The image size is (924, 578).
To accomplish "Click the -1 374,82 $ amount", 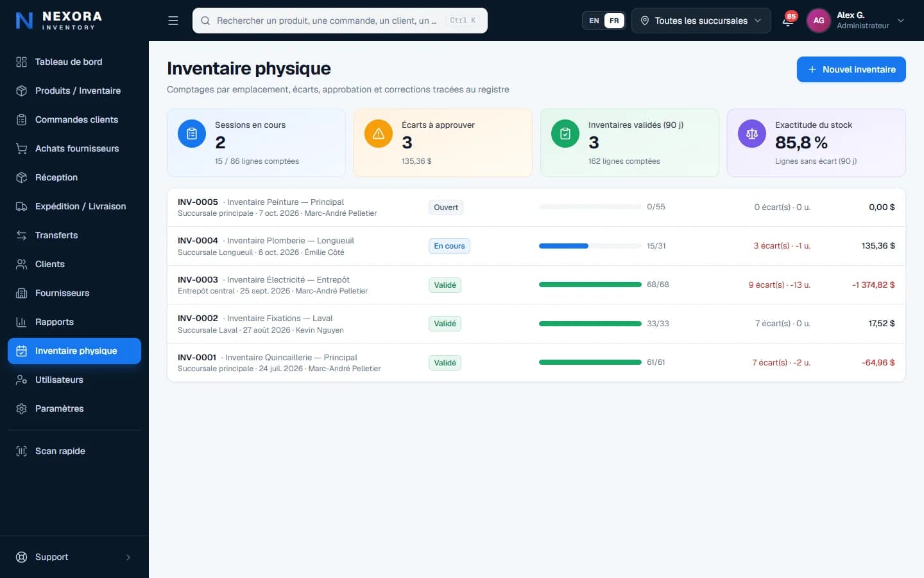I will point(873,285).
